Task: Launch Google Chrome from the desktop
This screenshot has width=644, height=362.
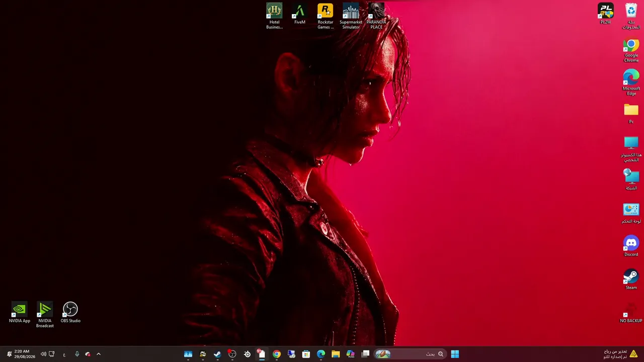Action: (x=631, y=50)
